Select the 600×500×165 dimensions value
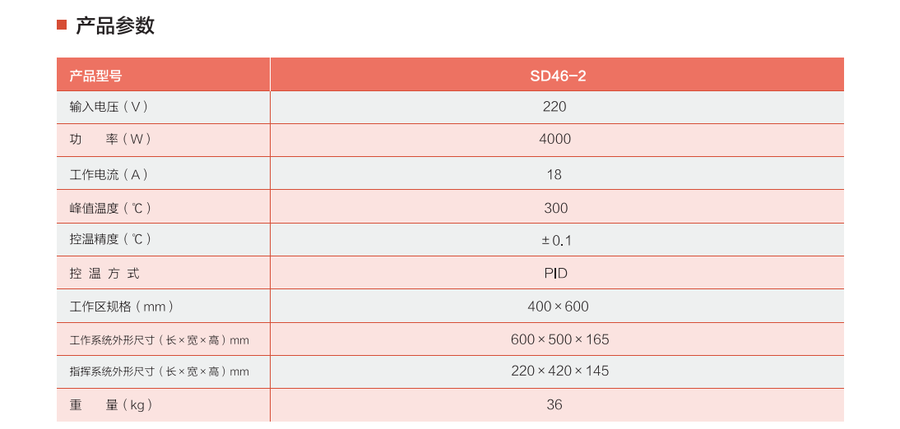Viewport: 900px width, 429px height. pyautogui.click(x=560, y=339)
